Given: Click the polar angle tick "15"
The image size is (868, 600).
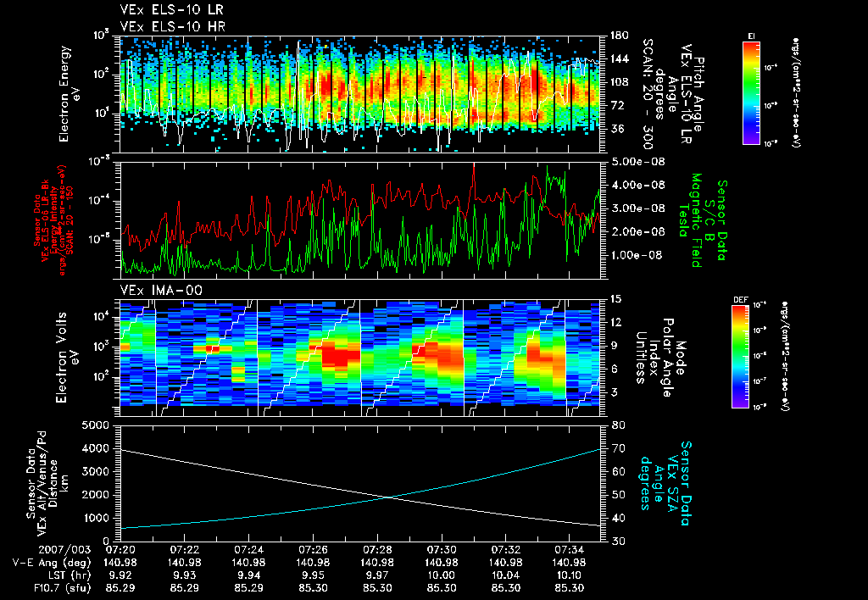Looking at the screenshot, I should click(x=615, y=299).
